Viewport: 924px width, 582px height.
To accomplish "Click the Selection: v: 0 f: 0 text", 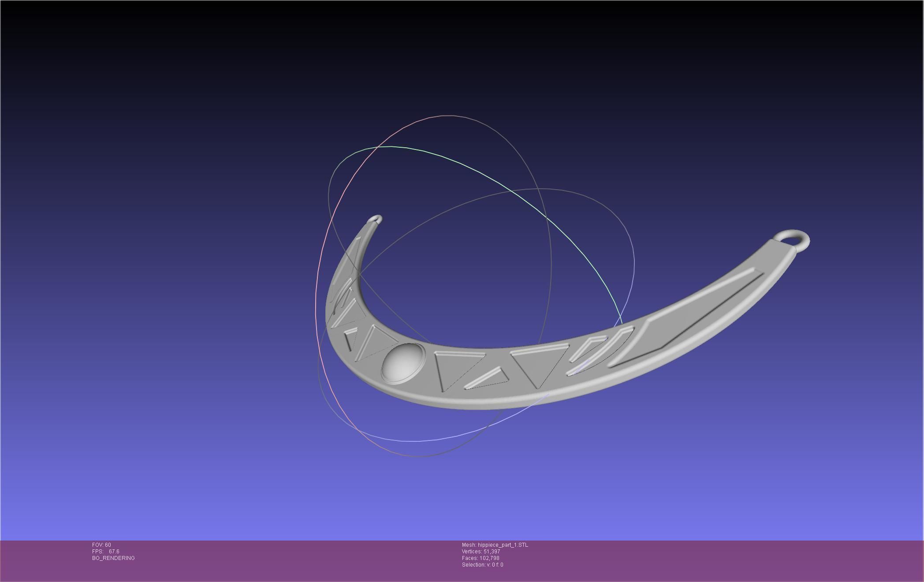I will [x=482, y=565].
